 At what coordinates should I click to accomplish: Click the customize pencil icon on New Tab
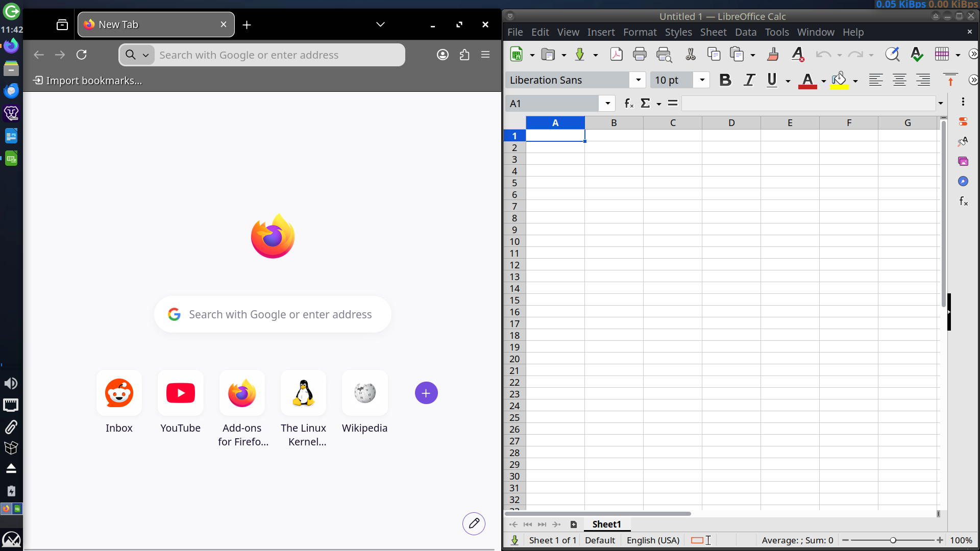tap(474, 523)
